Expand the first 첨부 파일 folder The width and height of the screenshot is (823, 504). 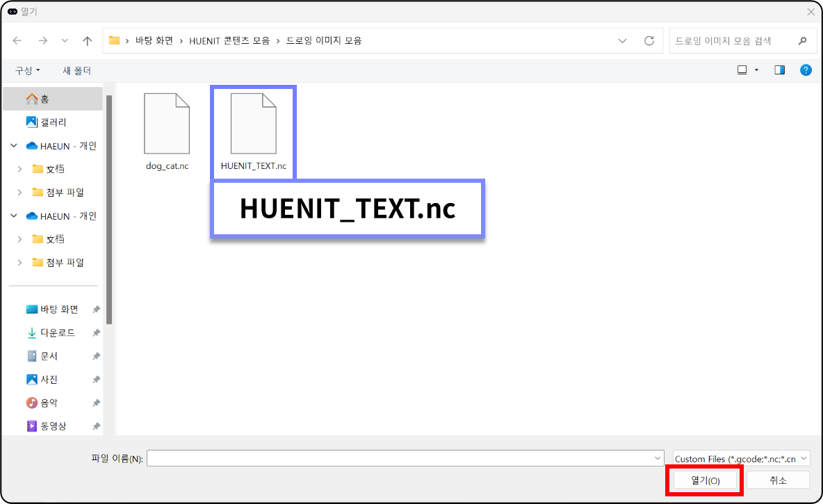20,193
